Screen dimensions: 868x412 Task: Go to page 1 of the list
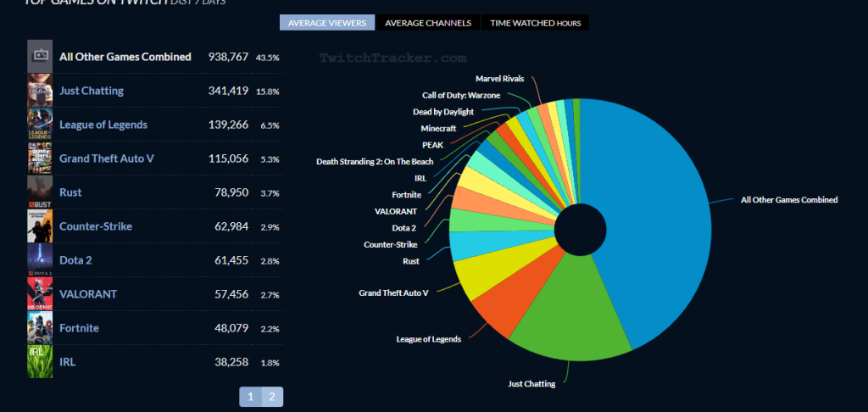click(250, 397)
